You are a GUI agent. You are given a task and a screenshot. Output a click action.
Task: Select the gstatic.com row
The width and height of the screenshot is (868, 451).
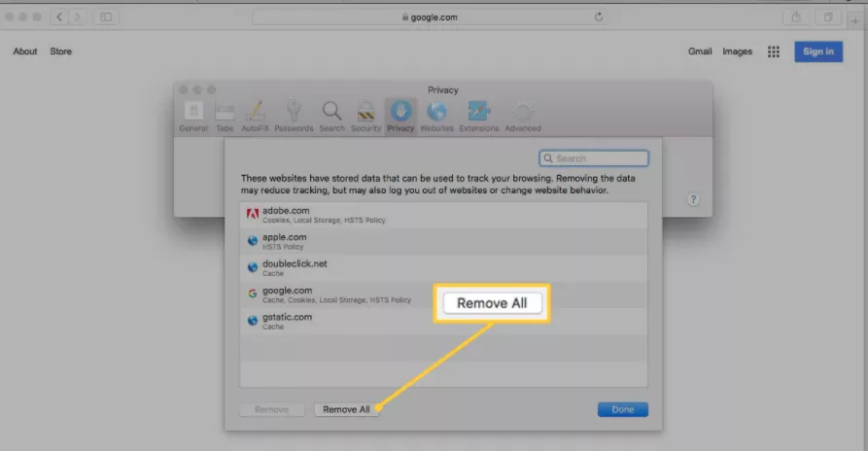point(443,321)
